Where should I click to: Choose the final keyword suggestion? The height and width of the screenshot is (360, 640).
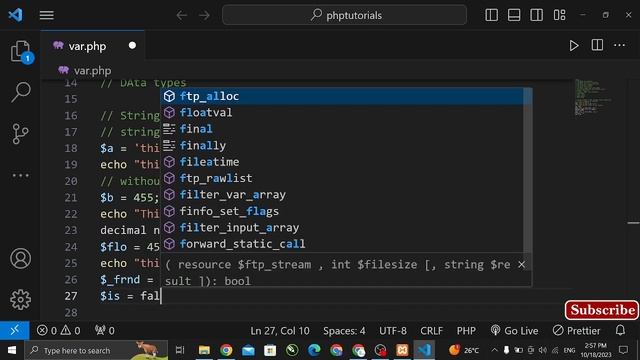click(x=342, y=129)
